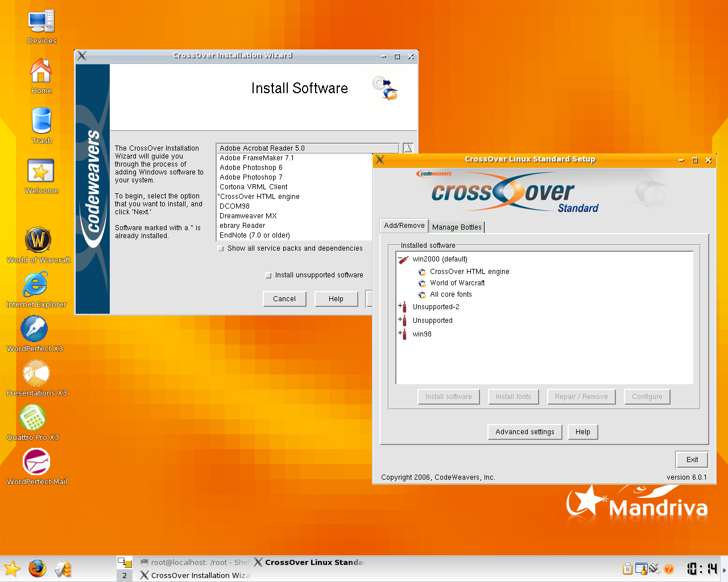
Task: Click the win98 bottle icon
Action: coord(404,334)
